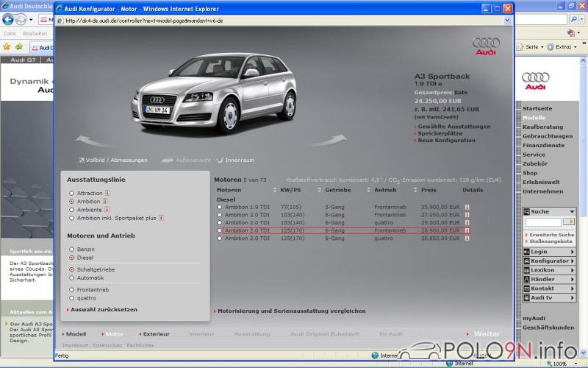
Task: Click search go button in Suche box
Action: (x=569, y=222)
